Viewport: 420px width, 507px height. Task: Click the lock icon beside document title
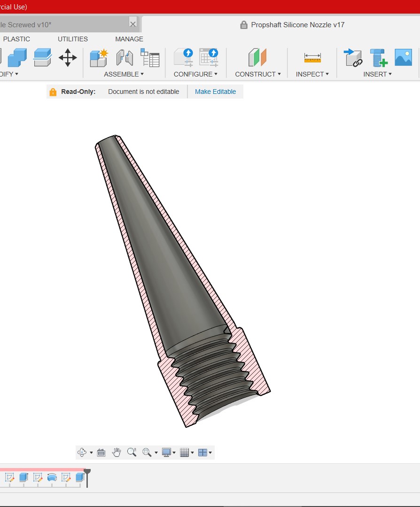[x=244, y=25]
